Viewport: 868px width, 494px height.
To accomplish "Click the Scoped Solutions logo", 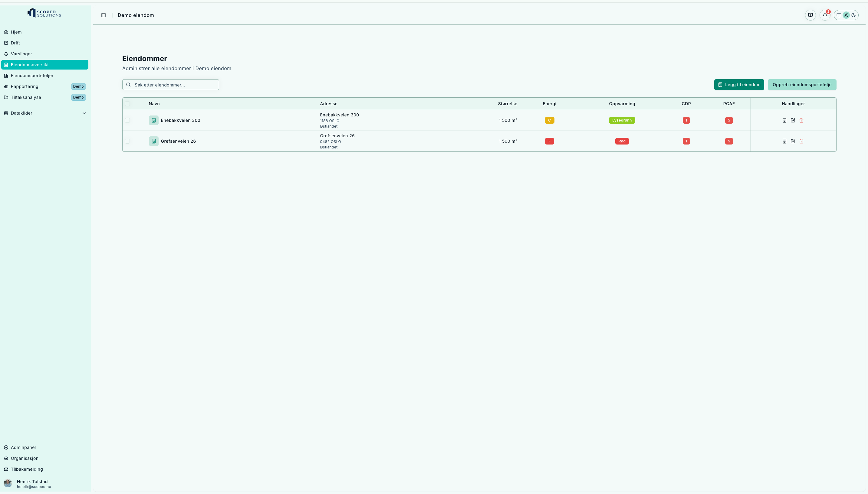I will point(44,13).
